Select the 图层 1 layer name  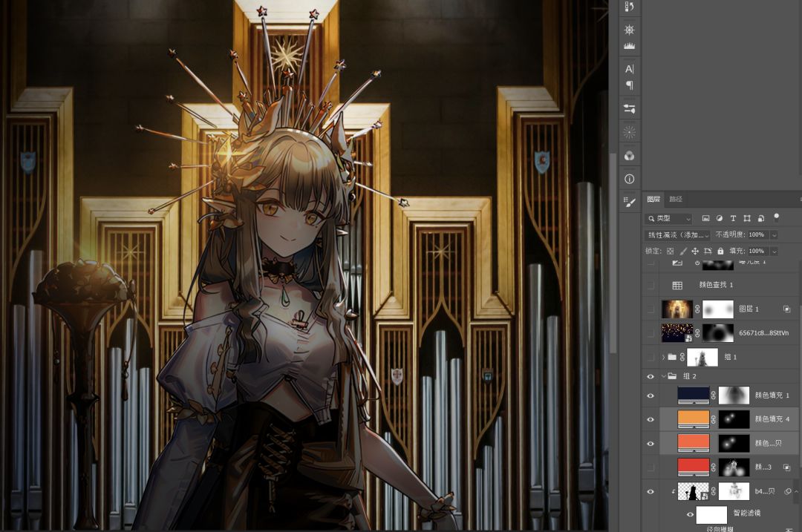click(x=749, y=309)
